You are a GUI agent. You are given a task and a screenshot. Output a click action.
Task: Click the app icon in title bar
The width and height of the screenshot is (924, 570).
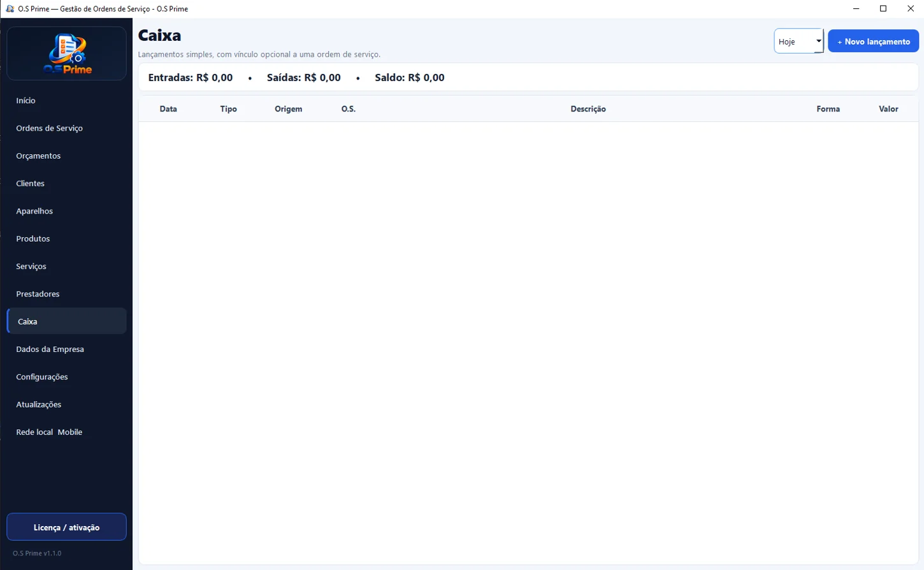coord(10,9)
